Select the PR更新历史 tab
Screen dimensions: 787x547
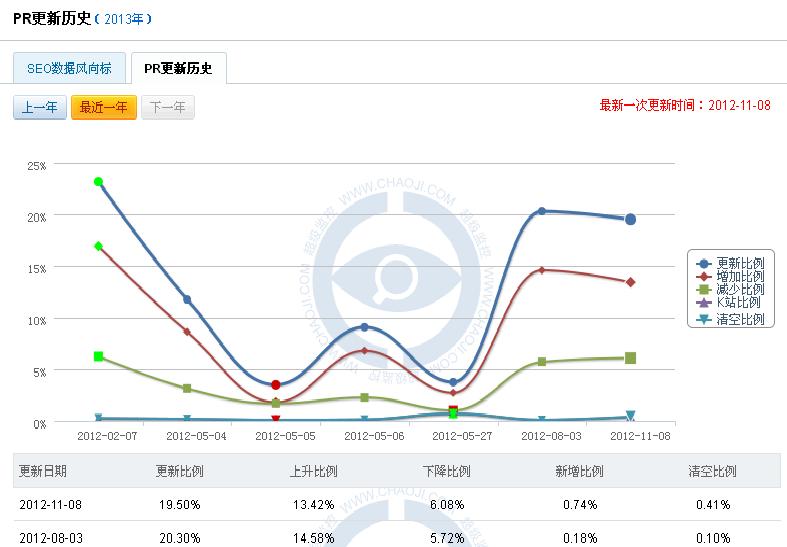pyautogui.click(x=179, y=69)
